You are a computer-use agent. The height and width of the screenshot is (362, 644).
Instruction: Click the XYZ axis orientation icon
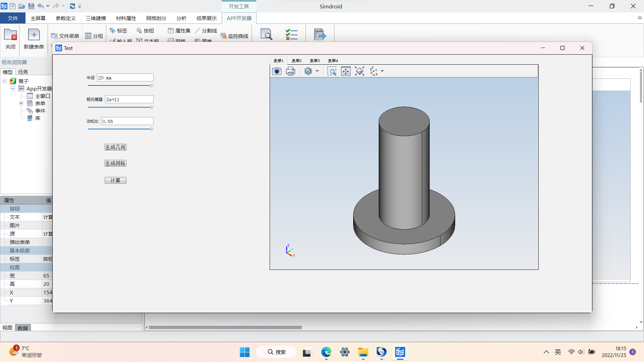(x=373, y=71)
